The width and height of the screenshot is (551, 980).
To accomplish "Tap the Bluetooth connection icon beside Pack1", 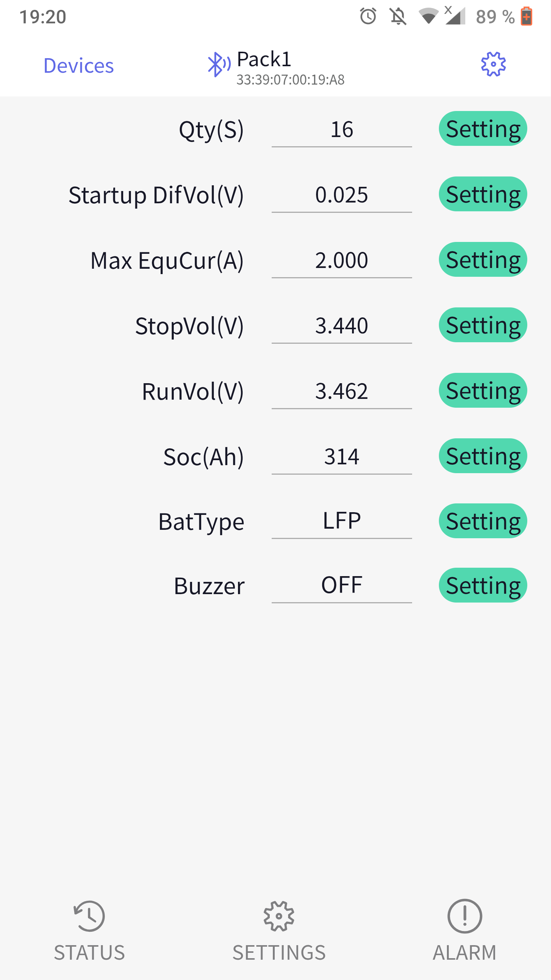I will [218, 64].
